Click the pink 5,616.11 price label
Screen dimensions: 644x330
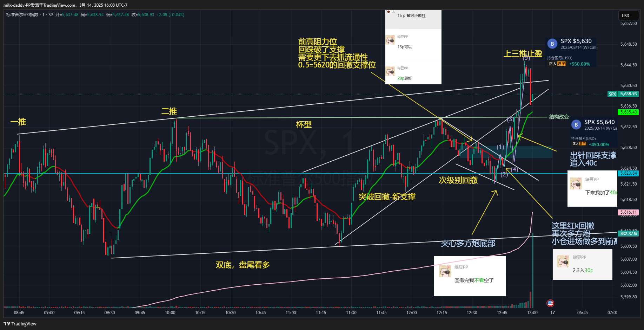pos(628,212)
